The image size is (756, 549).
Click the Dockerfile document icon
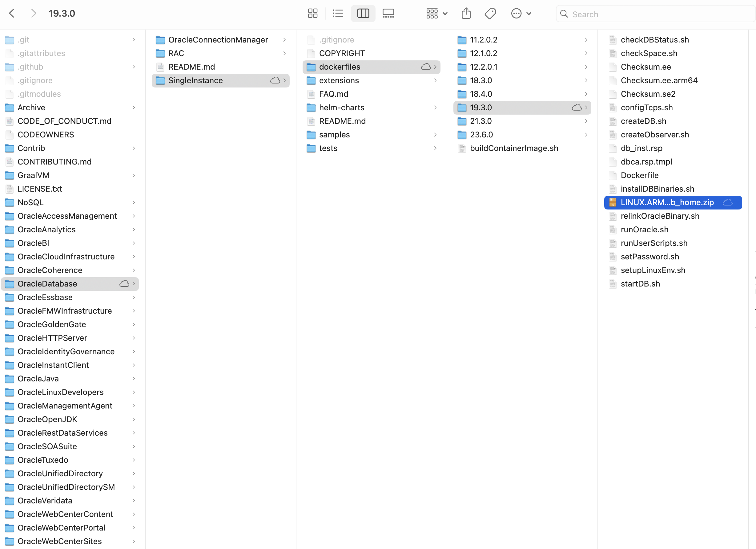click(x=613, y=175)
